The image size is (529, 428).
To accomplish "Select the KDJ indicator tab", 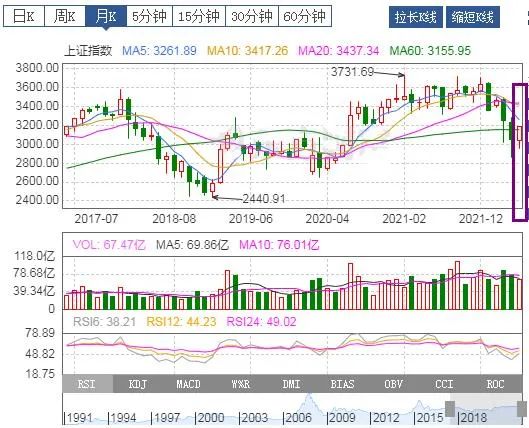I will pos(138,384).
